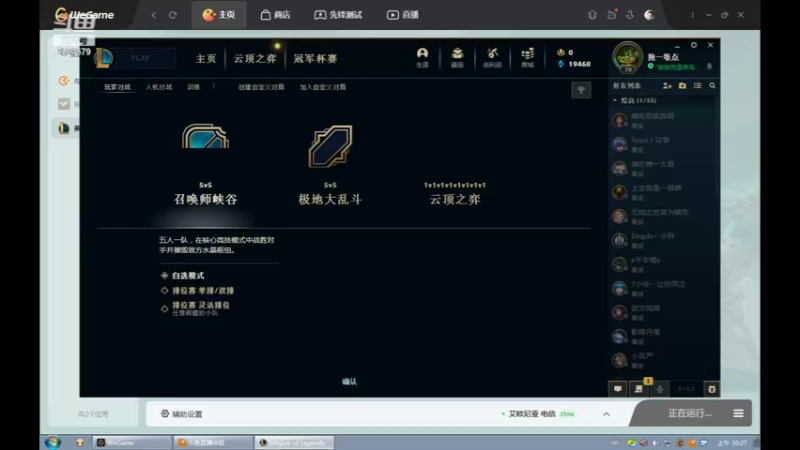Select the 艾欧尼亚 电信 server label
Image resolution: width=800 pixels, height=450 pixels.
(532, 414)
